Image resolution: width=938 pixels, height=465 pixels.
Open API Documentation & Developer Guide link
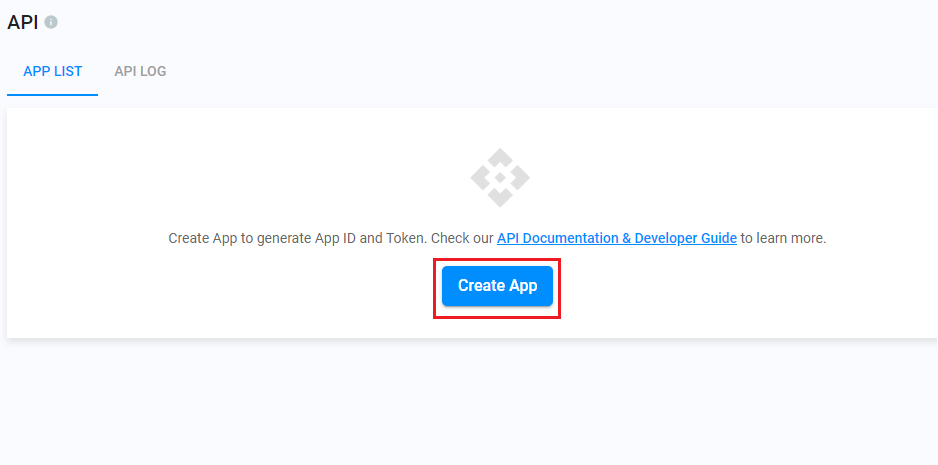point(616,238)
